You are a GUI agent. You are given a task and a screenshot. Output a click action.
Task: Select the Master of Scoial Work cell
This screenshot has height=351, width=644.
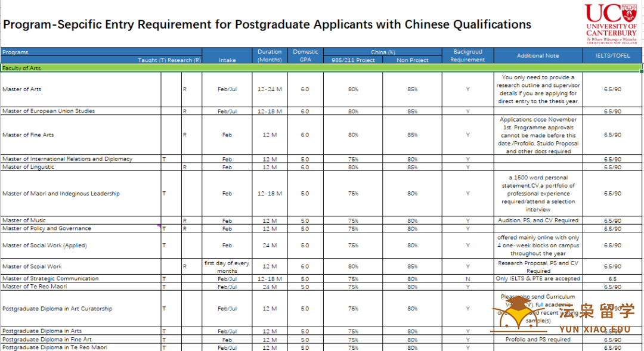81,266
